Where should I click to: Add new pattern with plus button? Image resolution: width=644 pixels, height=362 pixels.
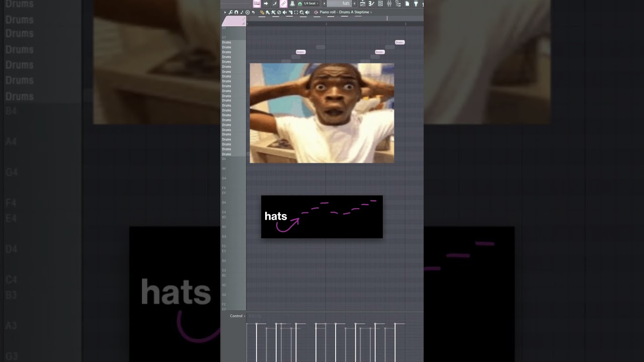354,4
